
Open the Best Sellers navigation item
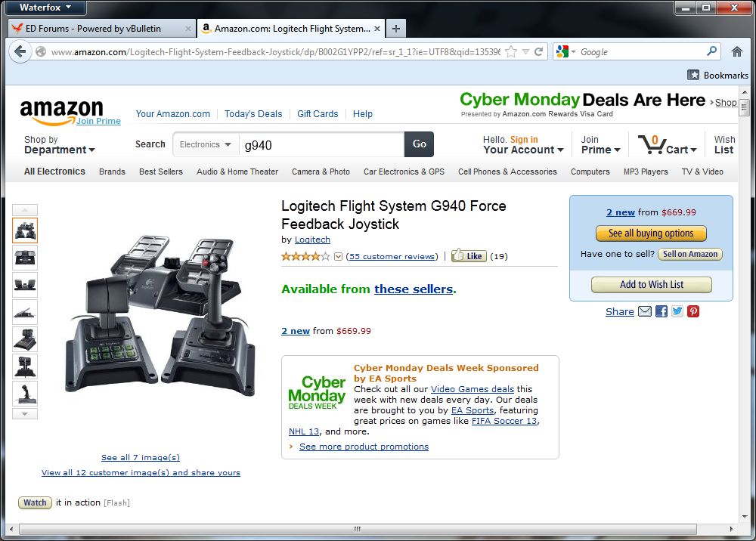pos(161,172)
